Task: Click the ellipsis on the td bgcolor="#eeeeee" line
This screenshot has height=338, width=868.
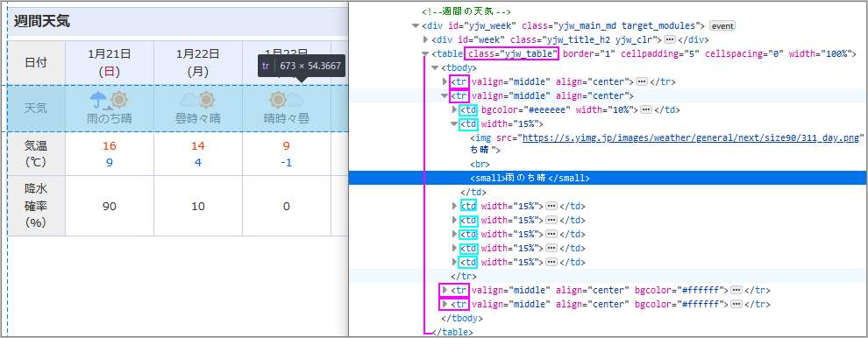Action: 645,109
